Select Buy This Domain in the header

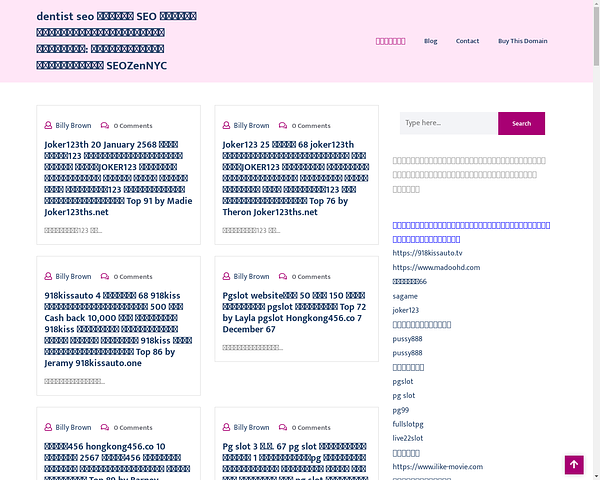click(x=522, y=41)
